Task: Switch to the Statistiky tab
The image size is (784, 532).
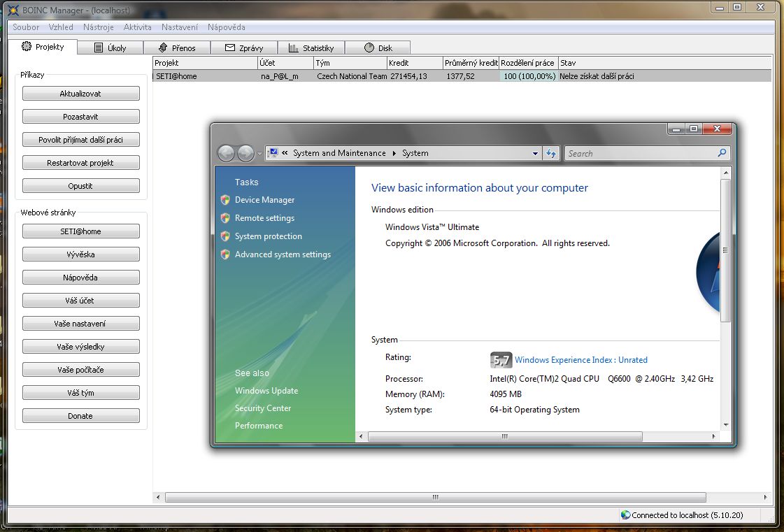Action: (x=311, y=48)
